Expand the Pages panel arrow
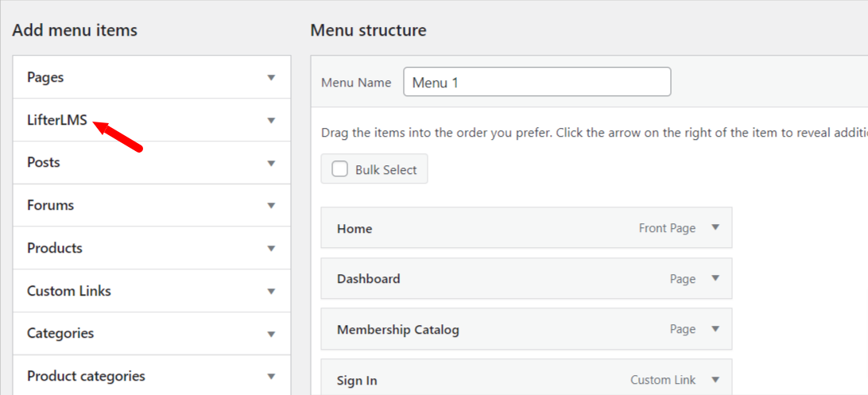The height and width of the screenshot is (395, 868). click(x=271, y=77)
